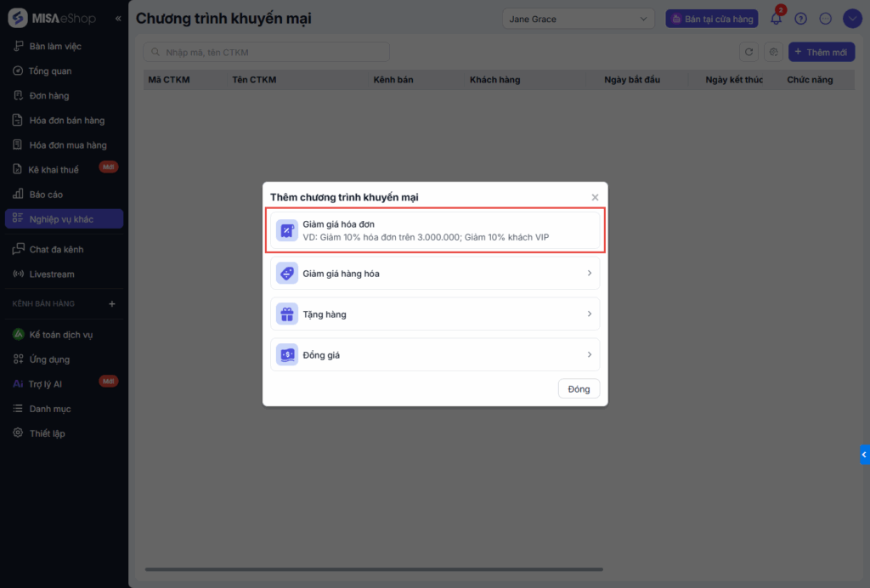Image resolution: width=870 pixels, height=588 pixels.
Task: Click the horizontal scrollbar at table bottom
Action: coord(374,569)
